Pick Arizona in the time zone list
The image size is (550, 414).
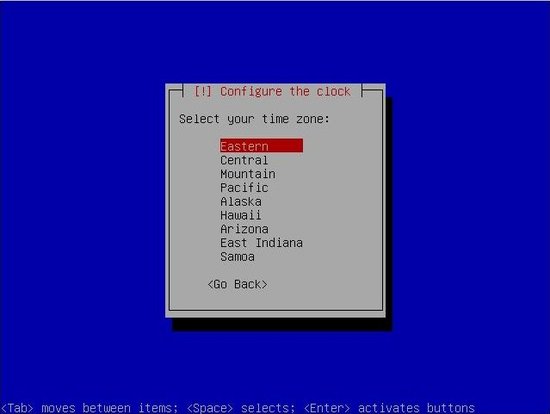[244, 229]
